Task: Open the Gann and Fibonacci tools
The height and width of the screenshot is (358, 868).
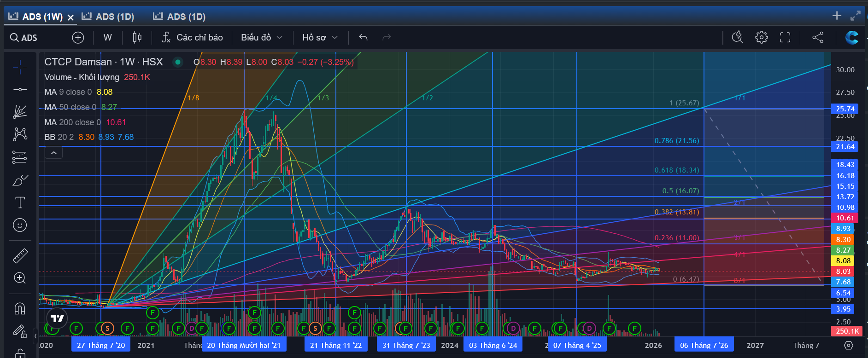Action: tap(20, 111)
